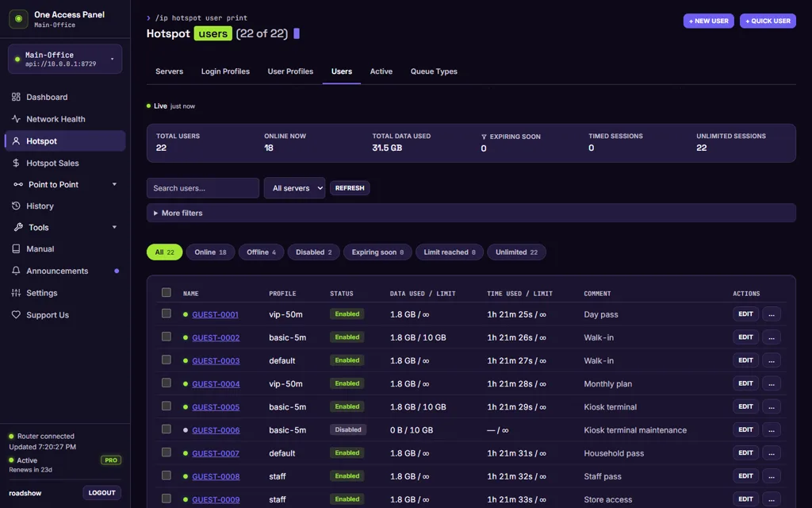Filter by the Disabled 2 chip
Viewport: 812px width, 508px height.
[314, 252]
